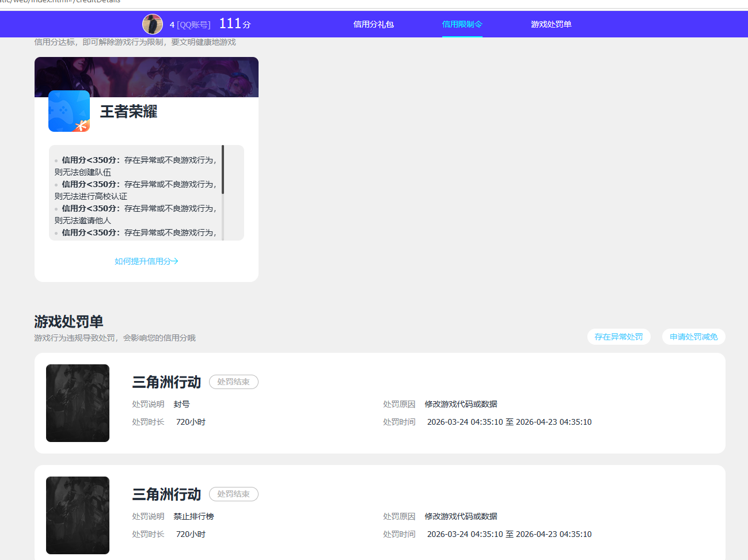The height and width of the screenshot is (560, 748).
Task: Click the 王者荣耀 card title
Action: point(129,112)
